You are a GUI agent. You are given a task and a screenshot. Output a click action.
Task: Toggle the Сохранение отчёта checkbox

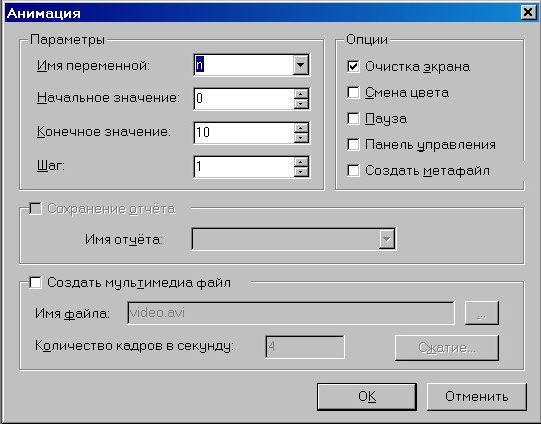[36, 209]
